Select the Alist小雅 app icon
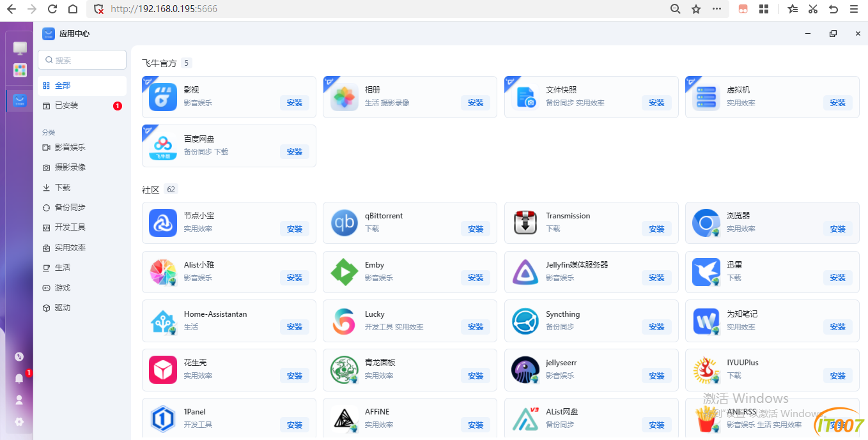Screen dimensions: 868x440 pos(163,272)
